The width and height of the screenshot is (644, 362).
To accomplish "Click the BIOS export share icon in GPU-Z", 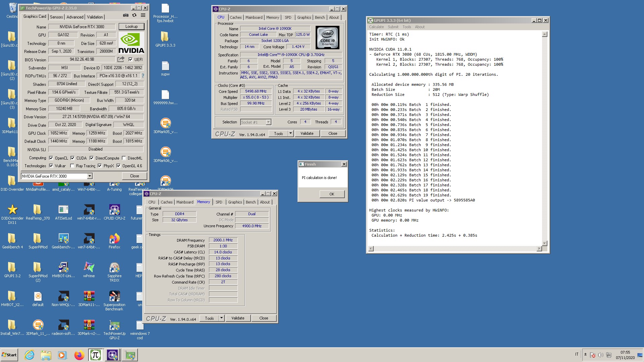I will tap(120, 59).
